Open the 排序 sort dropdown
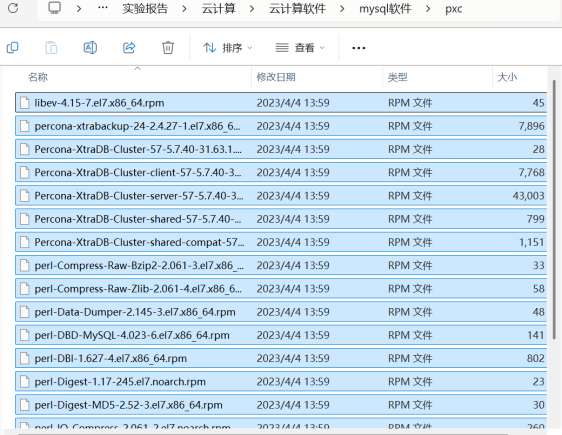Image resolution: width=562 pixels, height=435 pixels. (x=228, y=48)
